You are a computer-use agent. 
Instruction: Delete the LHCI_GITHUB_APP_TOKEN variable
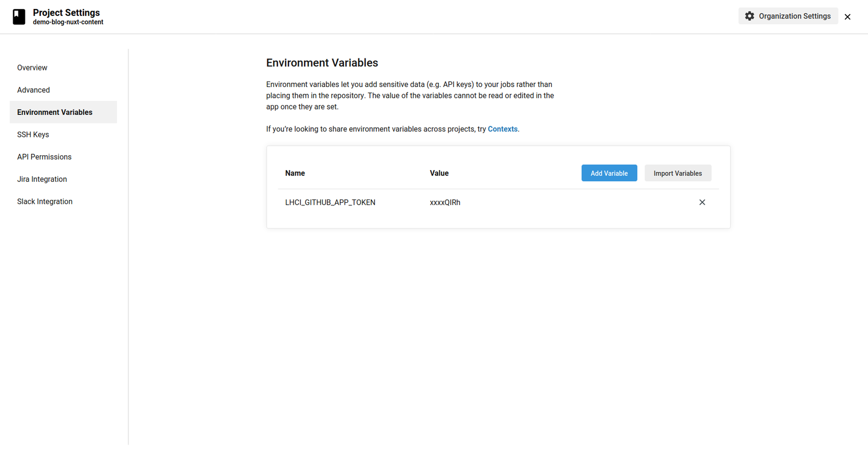(x=702, y=202)
